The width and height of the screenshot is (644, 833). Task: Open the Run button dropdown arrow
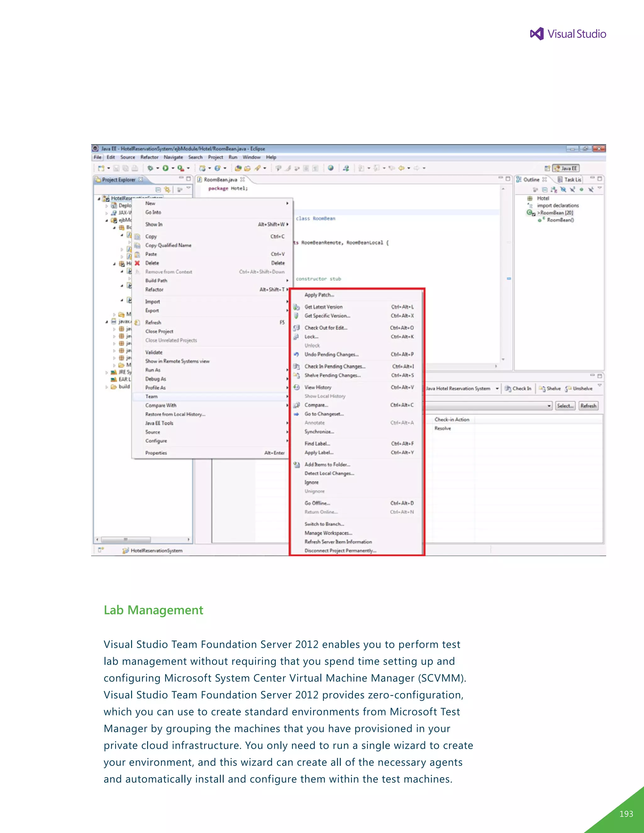click(172, 168)
